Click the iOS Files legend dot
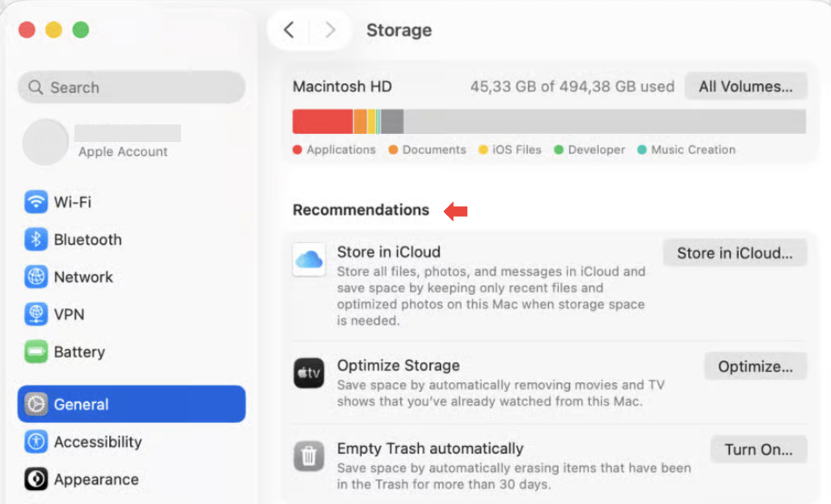Viewport: 831px width, 504px height. tap(483, 149)
